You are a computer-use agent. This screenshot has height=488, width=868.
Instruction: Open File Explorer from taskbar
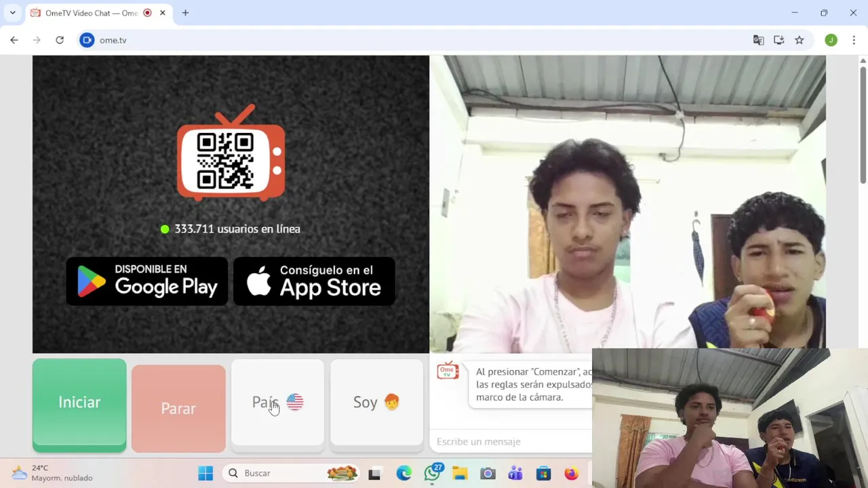click(x=460, y=474)
